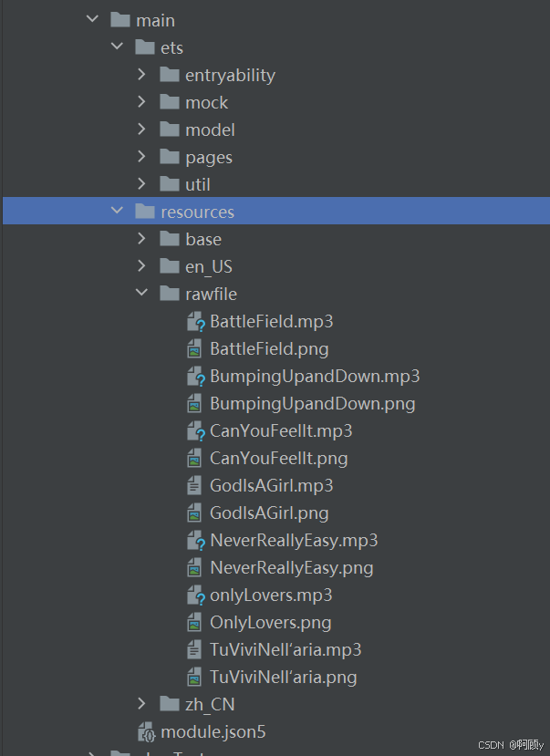Click the BattleField.mp3 file icon
Screen dimensions: 550x756
pos(195,322)
